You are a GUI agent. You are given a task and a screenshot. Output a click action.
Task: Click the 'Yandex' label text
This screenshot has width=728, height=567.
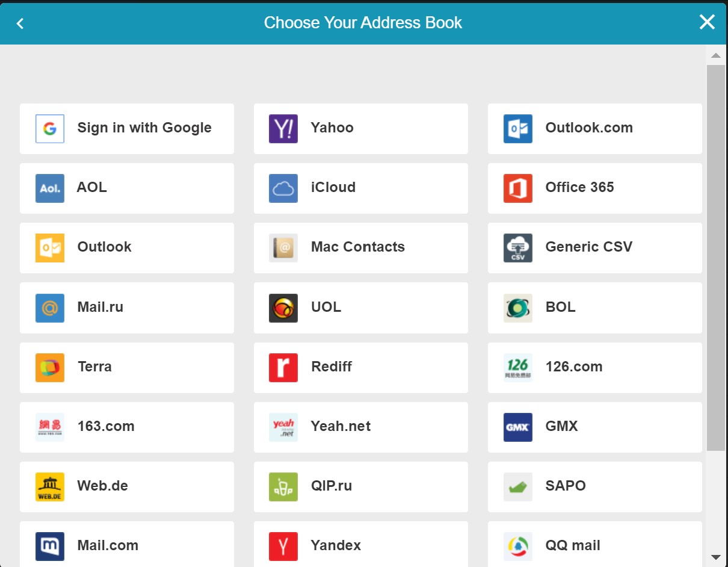(x=336, y=545)
